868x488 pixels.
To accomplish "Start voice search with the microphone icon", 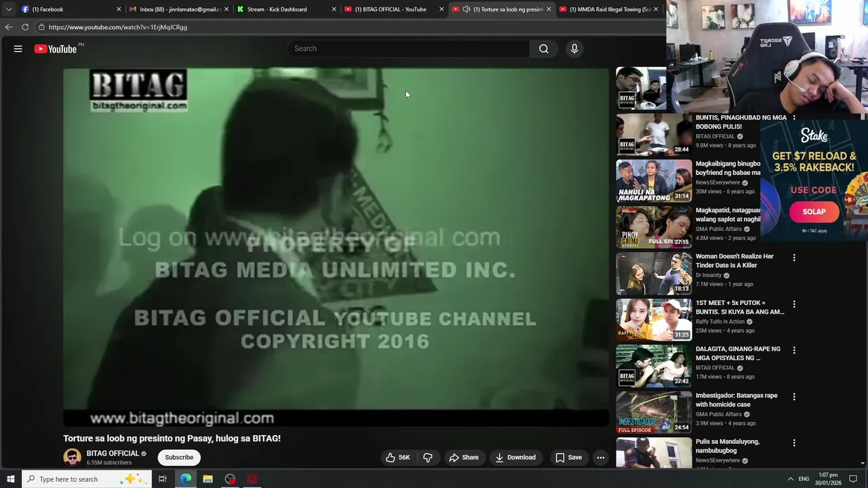I will pyautogui.click(x=574, y=49).
